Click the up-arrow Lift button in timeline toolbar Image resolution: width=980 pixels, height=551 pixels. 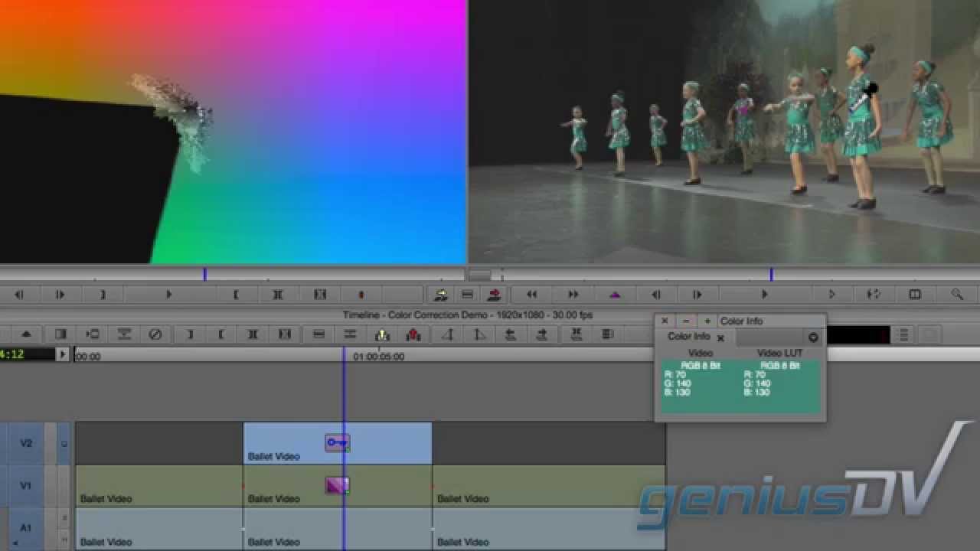(27, 334)
